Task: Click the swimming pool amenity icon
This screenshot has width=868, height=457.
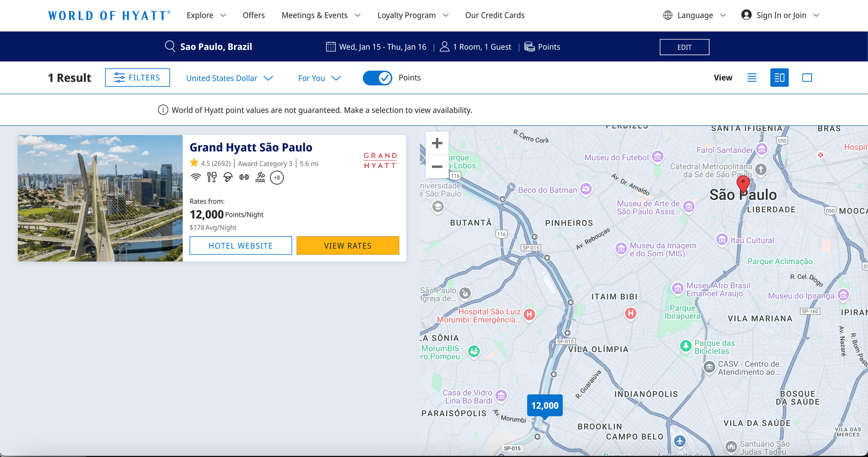Action: pos(260,177)
